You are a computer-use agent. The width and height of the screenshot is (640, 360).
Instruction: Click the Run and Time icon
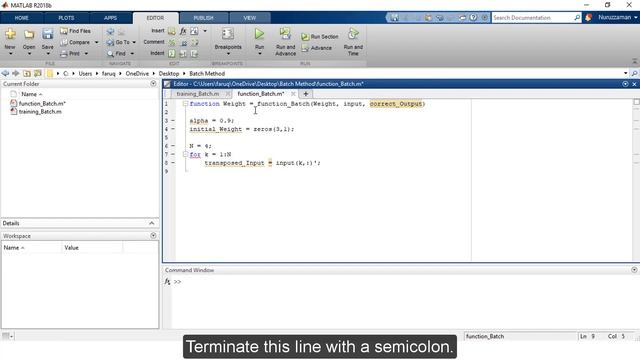[353, 34]
